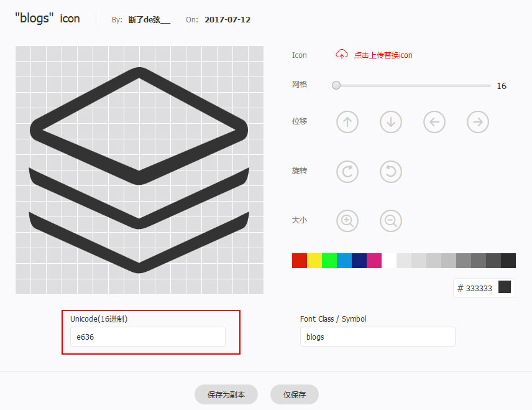Shift the icon downward using the down arrow
This screenshot has width=532, height=410.
pyautogui.click(x=390, y=122)
